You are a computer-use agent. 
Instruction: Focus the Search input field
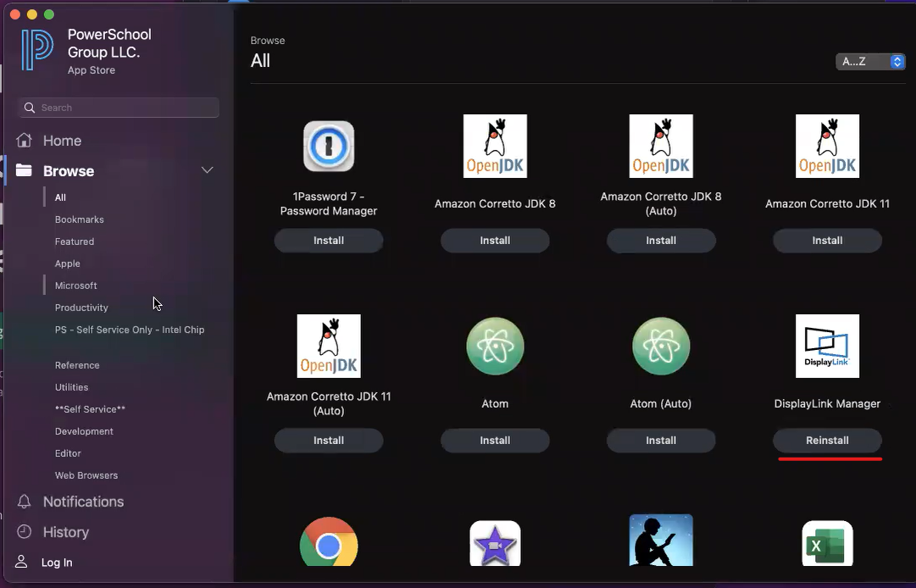coord(119,108)
